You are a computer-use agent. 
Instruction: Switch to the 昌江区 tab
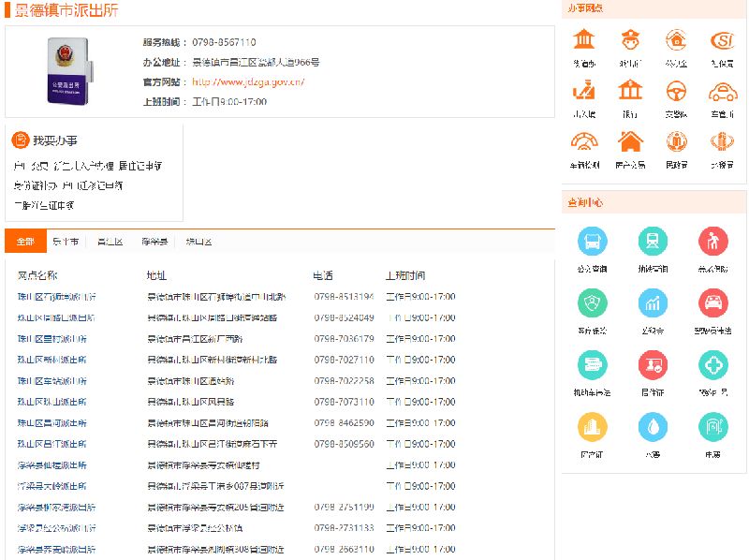110,242
